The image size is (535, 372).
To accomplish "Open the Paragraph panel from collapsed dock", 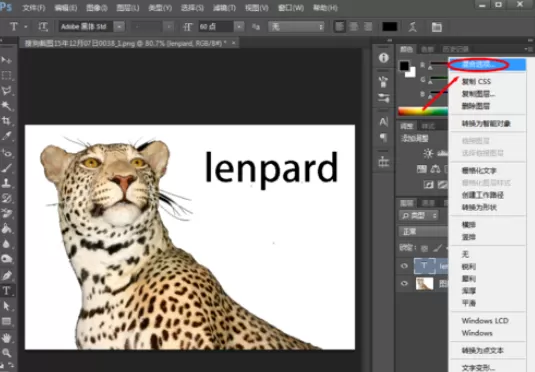I will [x=384, y=137].
